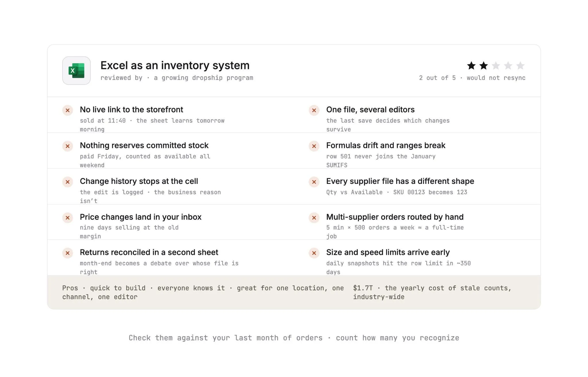Click the heading Size and speed limits arrive early

[388, 252]
